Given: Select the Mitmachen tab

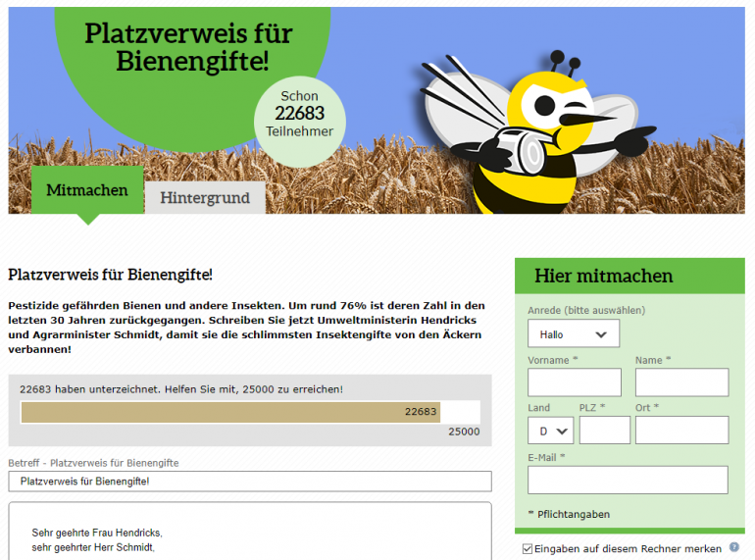Looking at the screenshot, I should pos(87,190).
